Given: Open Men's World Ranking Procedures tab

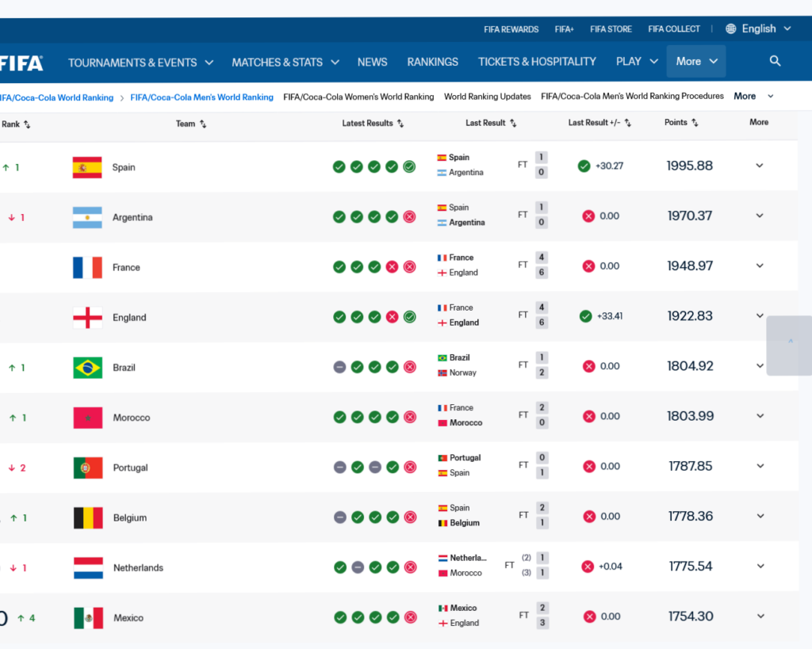Looking at the screenshot, I should (x=632, y=96).
